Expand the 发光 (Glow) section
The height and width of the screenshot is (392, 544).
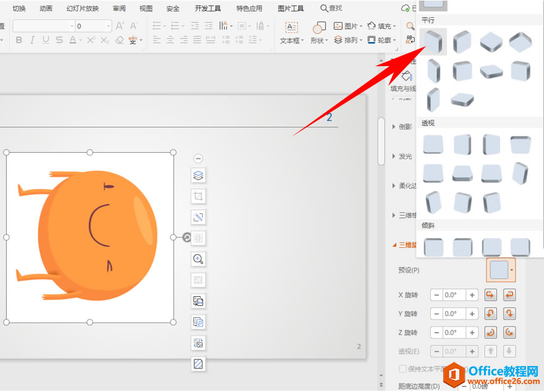[404, 156]
